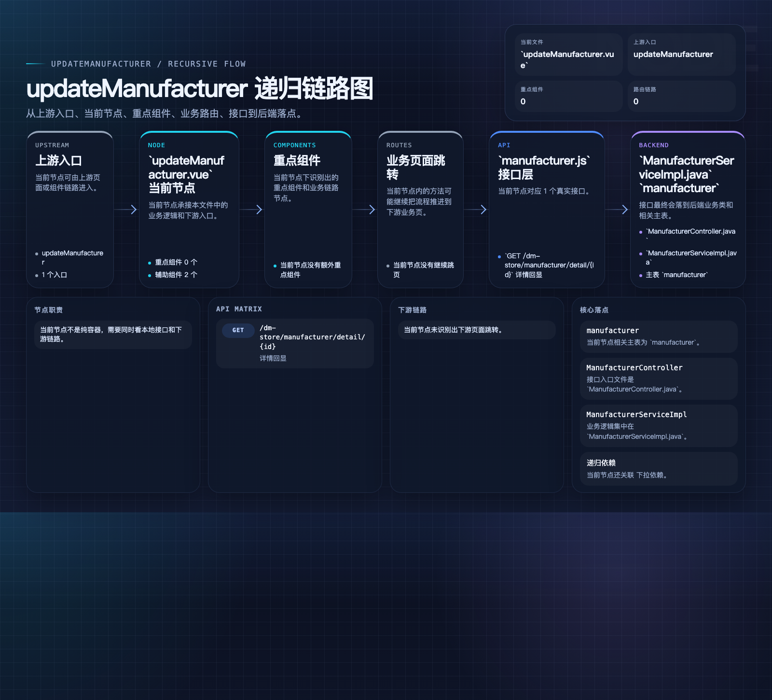
Task: Click the 主表 manufacturer bullet
Action: coord(674,275)
